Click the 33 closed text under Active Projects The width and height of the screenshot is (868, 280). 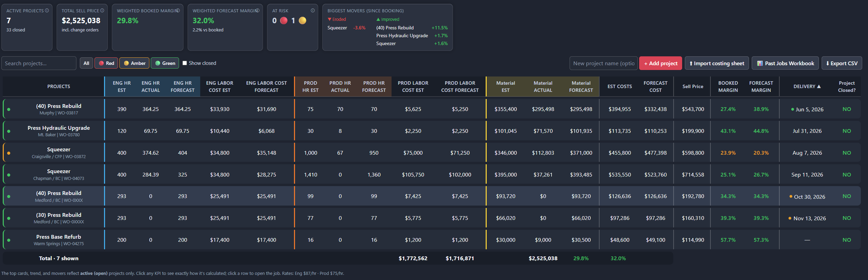coord(16,30)
